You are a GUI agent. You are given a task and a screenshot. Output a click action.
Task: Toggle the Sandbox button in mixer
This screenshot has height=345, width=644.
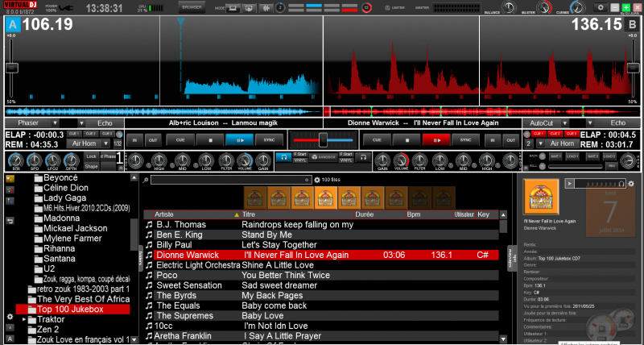pyautogui.click(x=324, y=156)
